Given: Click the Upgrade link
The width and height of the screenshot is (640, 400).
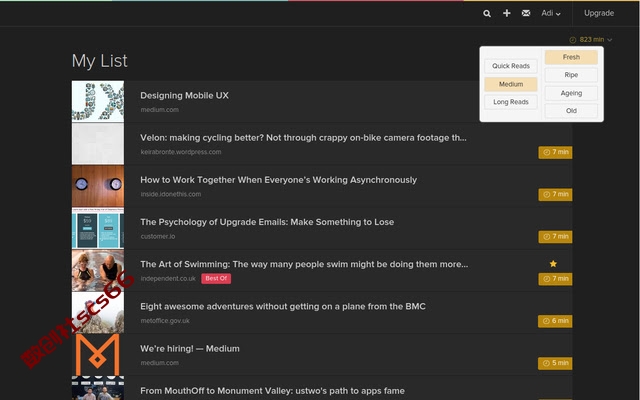Looking at the screenshot, I should click(x=599, y=13).
